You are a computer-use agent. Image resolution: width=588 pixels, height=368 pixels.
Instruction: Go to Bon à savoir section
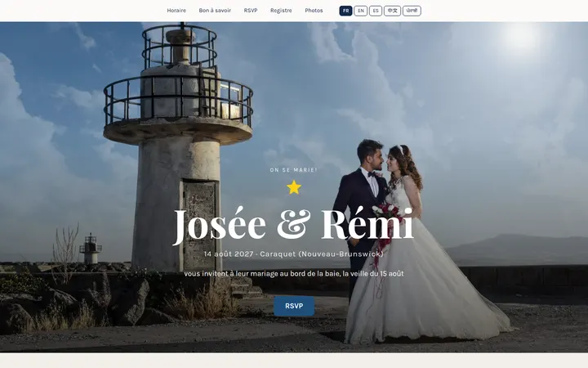coord(215,11)
